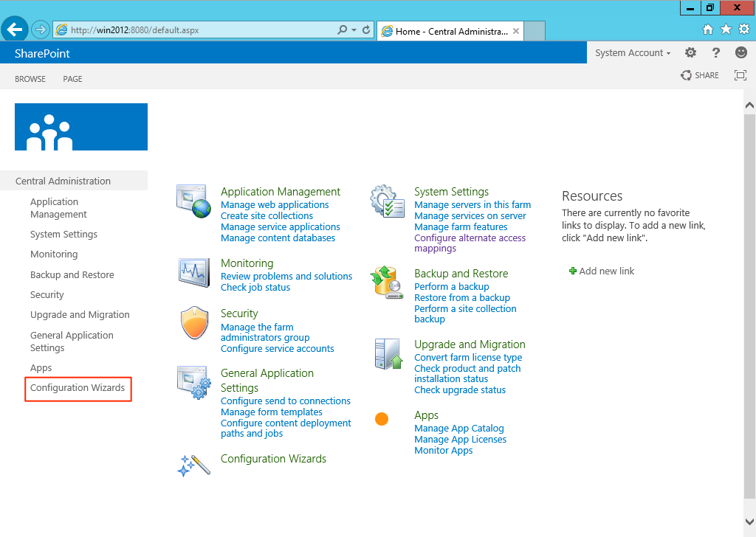This screenshot has height=537, width=756.
Task: Open Internet Explorer Tools gear icon
Action: point(744,29)
